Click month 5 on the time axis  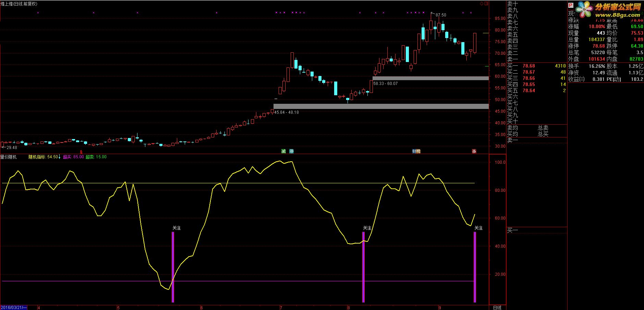(x=118, y=308)
